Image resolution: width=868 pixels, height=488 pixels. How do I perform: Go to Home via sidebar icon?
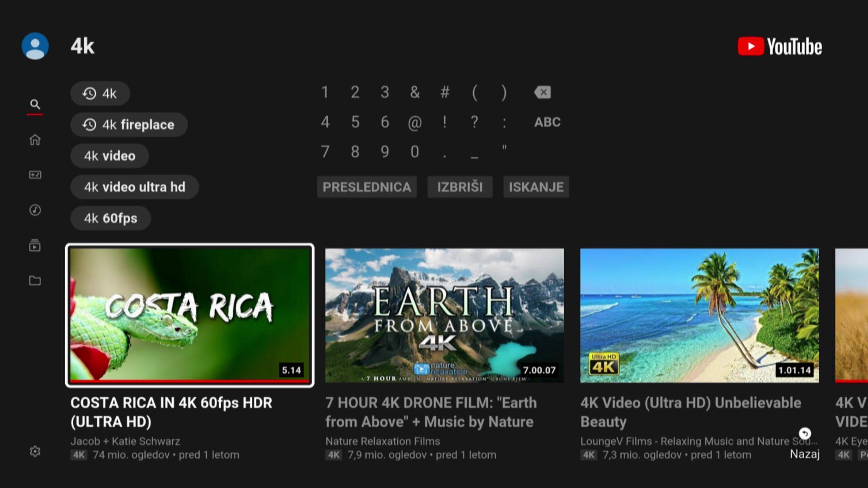click(35, 140)
